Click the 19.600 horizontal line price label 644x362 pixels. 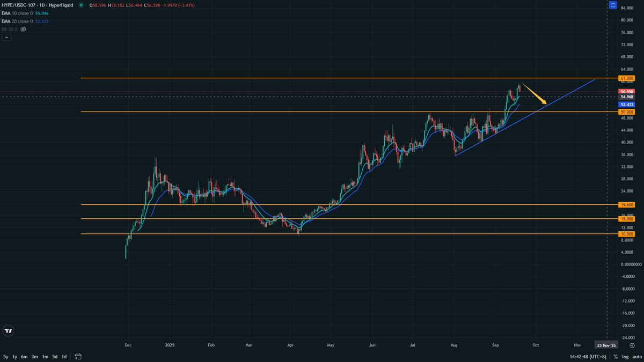click(x=626, y=205)
